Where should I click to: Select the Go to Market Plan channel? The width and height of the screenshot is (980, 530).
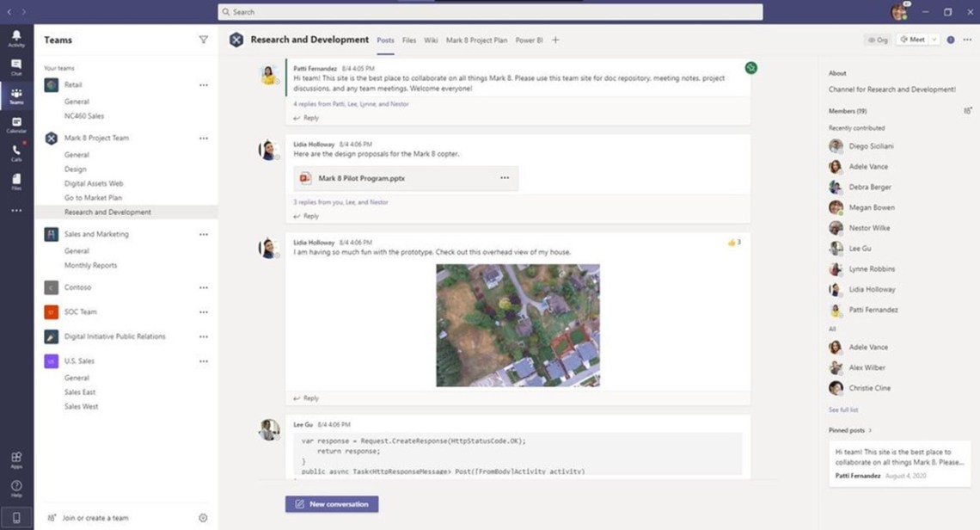(93, 198)
